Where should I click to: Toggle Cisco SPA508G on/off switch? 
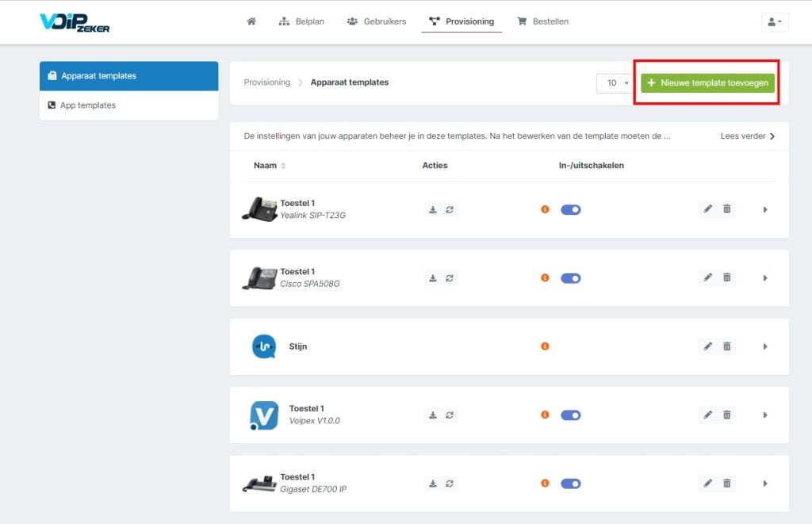pyautogui.click(x=571, y=278)
